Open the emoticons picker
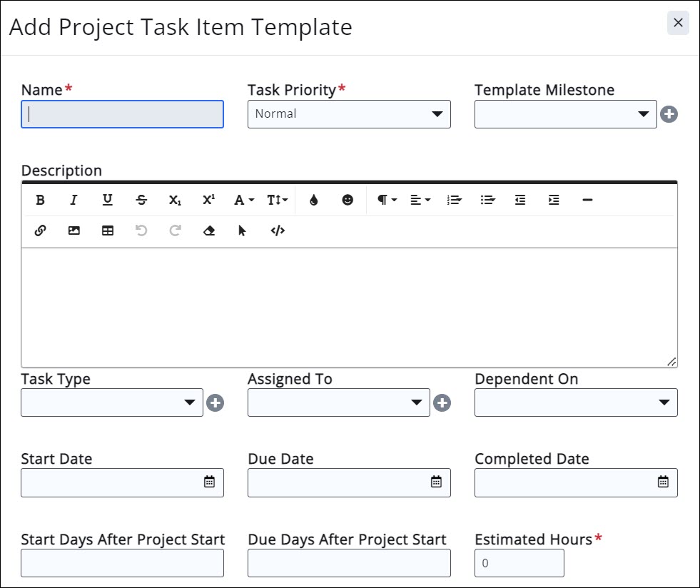This screenshot has width=700, height=588. click(348, 201)
